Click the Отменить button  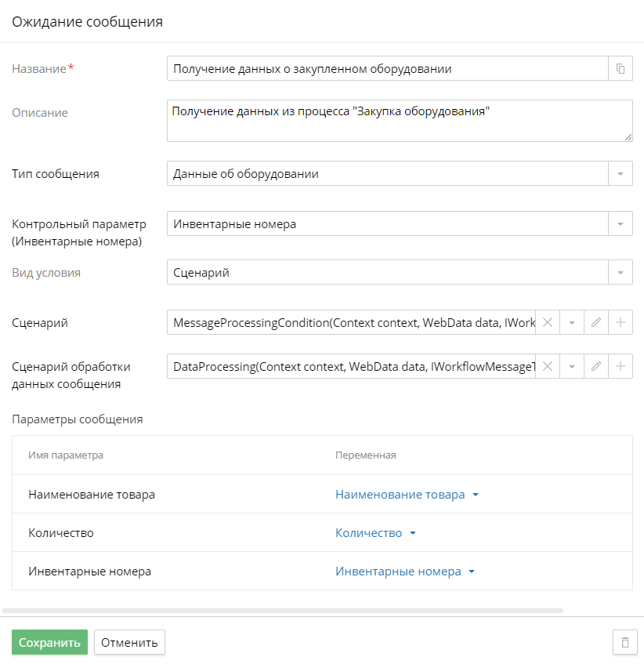tap(129, 642)
